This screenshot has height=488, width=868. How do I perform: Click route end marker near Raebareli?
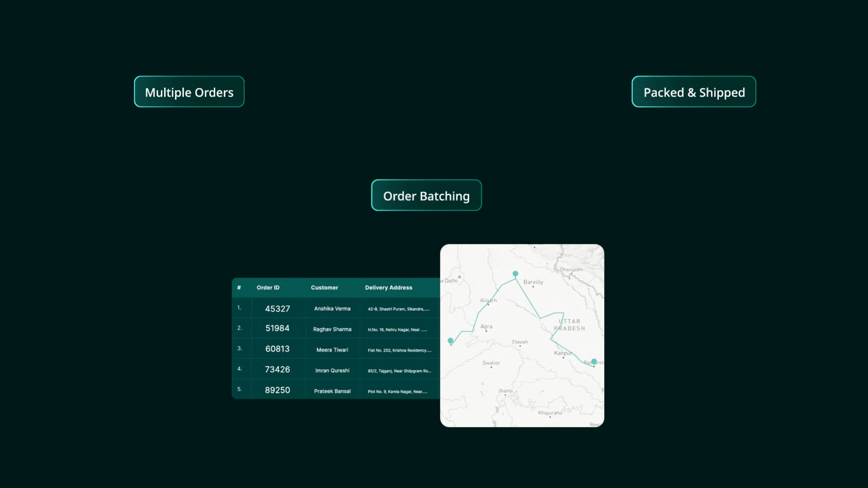[594, 361]
